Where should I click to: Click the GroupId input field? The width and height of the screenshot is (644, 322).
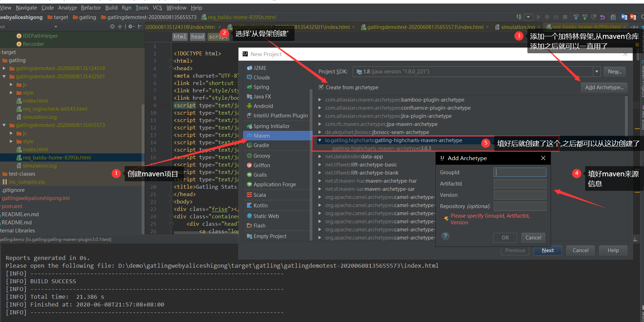pos(520,172)
